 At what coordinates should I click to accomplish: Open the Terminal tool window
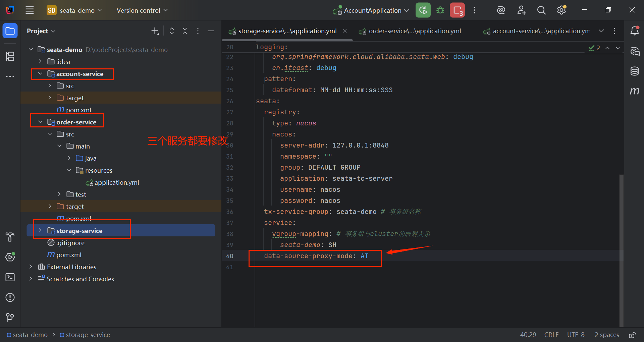[x=10, y=277]
